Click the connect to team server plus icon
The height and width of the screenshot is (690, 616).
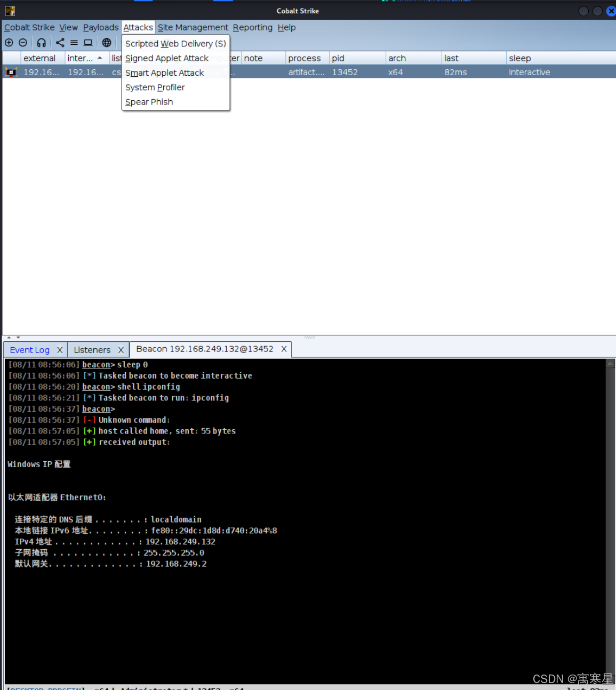(x=9, y=43)
